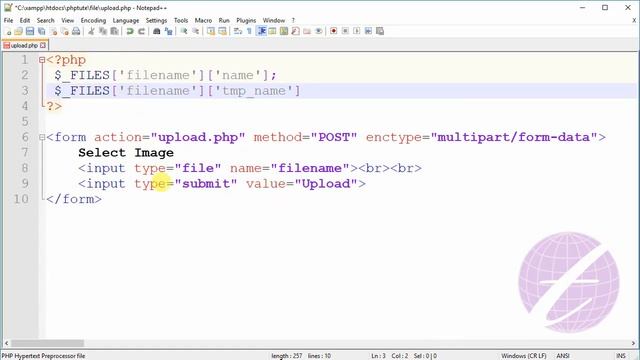640x360 pixels.
Task: Click the save recorded macro icon
Action: tap(380, 31)
